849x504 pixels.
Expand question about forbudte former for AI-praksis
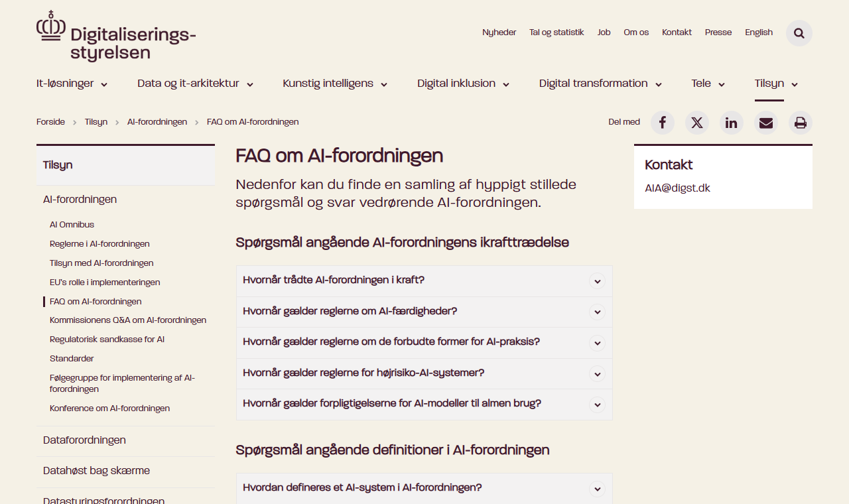point(424,343)
